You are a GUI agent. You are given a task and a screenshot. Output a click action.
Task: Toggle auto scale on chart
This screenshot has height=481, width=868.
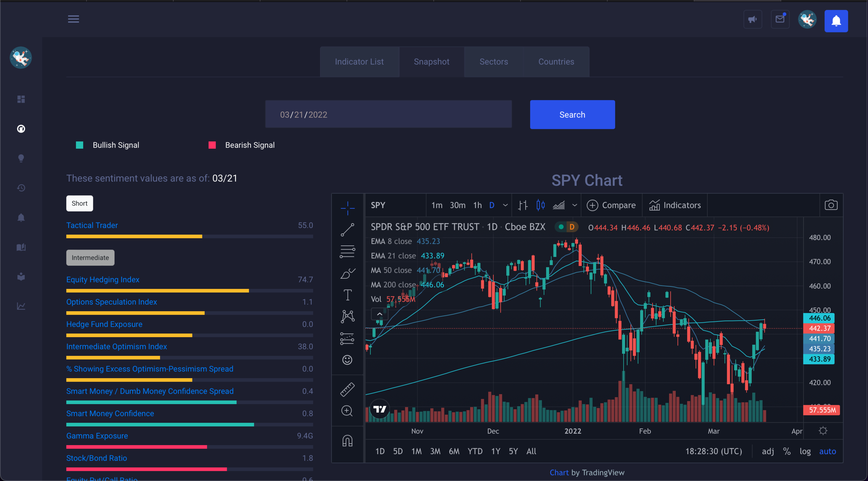pyautogui.click(x=827, y=451)
